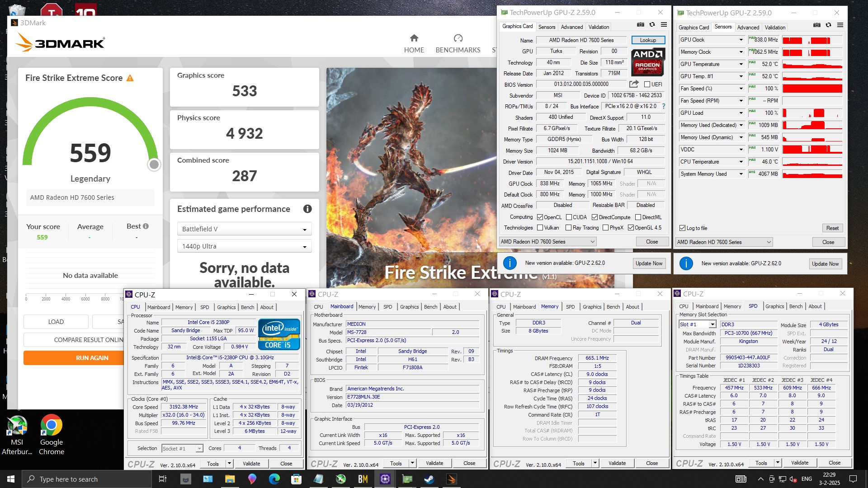The image size is (868, 488).
Task: Open the Mainboard tab in the CPU-Z SPD window
Action: (x=707, y=306)
